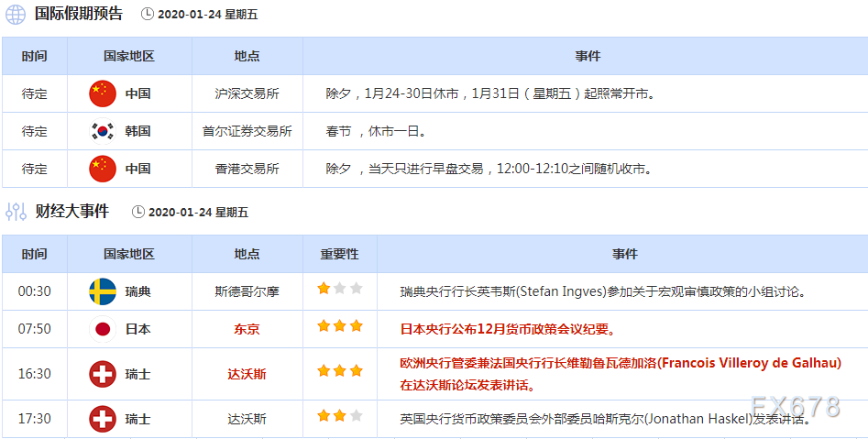Viewport: 868px width, 439px height.
Task: Click Switzerland flag in the 16:30 row
Action: (103, 374)
